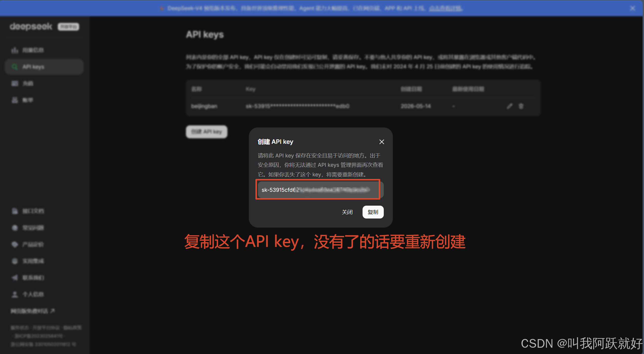The image size is (644, 354).
Task: Click the 复制 button in the dialog
Action: click(373, 212)
